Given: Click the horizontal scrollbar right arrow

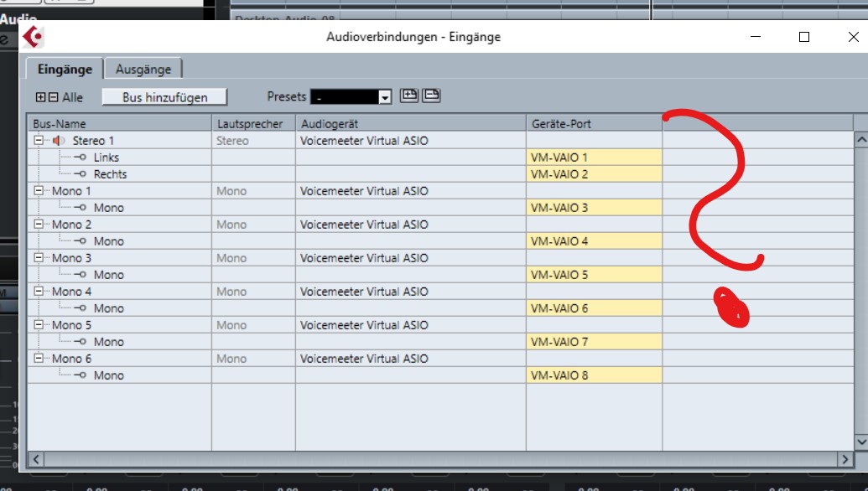Looking at the screenshot, I should coord(847,459).
